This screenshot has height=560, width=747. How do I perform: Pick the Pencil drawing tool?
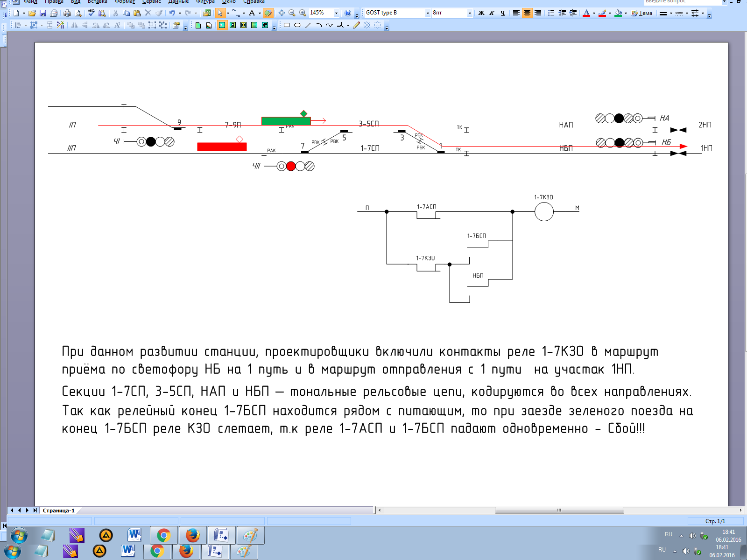356,25
